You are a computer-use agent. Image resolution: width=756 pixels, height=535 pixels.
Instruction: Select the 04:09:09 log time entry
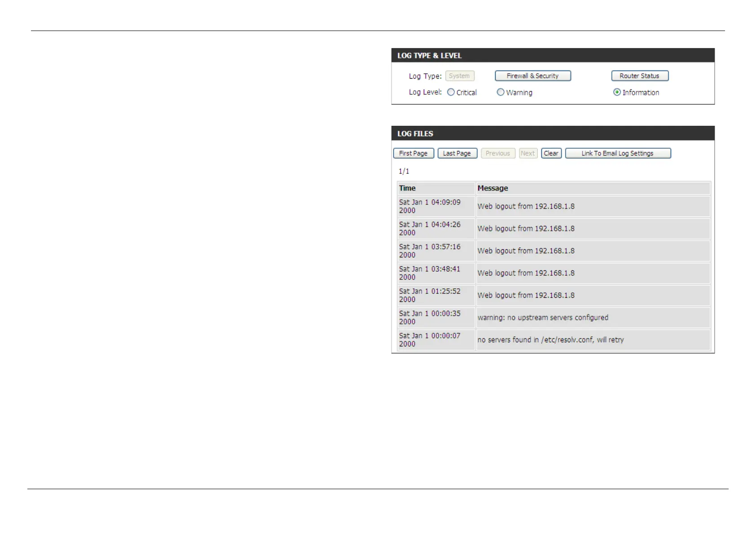click(436, 206)
